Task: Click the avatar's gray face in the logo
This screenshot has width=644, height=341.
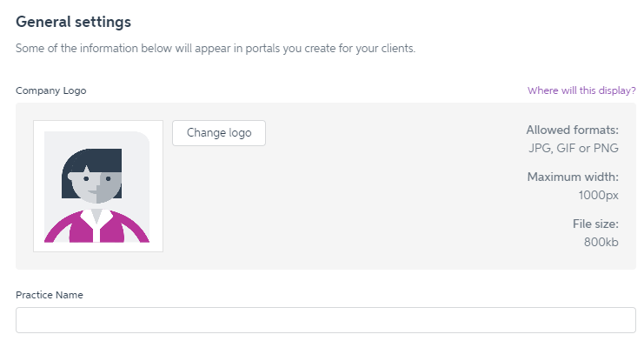Action: click(97, 187)
